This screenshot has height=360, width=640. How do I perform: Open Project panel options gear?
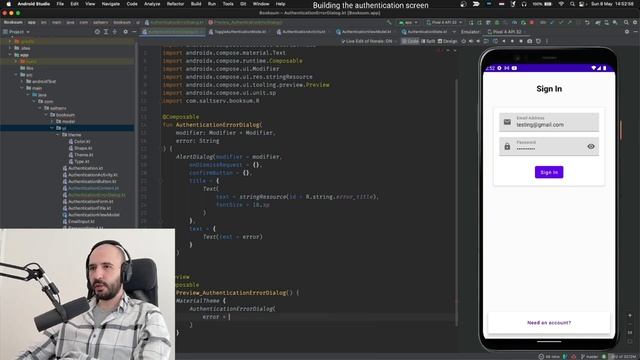(x=125, y=32)
